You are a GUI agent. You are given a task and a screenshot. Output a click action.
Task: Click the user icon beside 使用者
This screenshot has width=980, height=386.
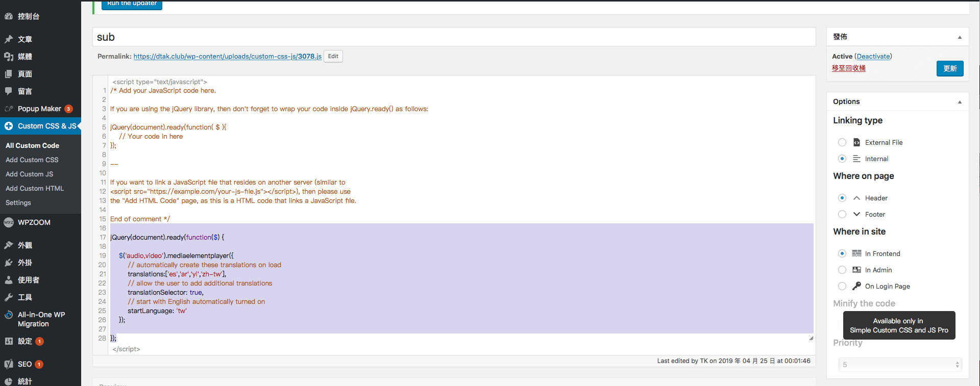(x=9, y=280)
